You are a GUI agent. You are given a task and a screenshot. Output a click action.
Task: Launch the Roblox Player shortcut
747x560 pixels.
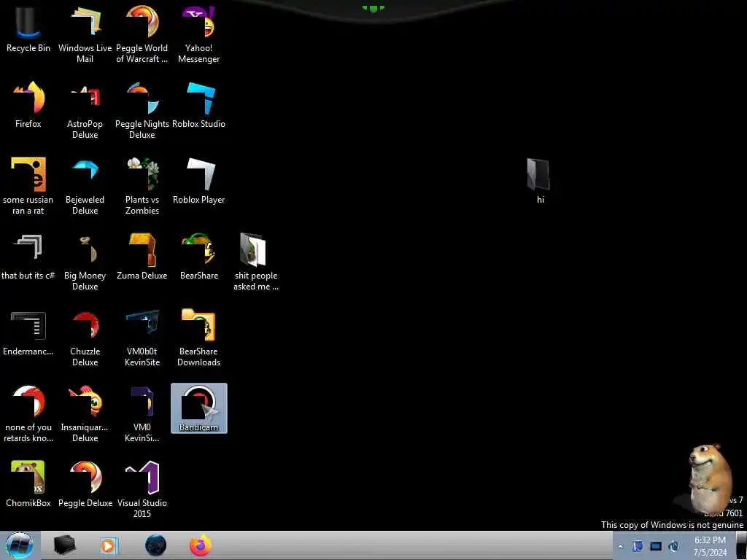[x=198, y=181]
